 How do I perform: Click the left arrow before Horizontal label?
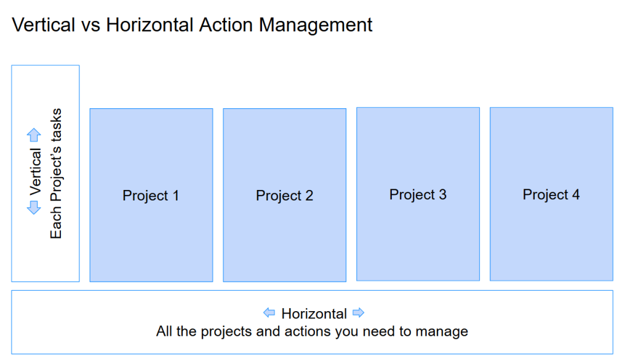(x=269, y=313)
